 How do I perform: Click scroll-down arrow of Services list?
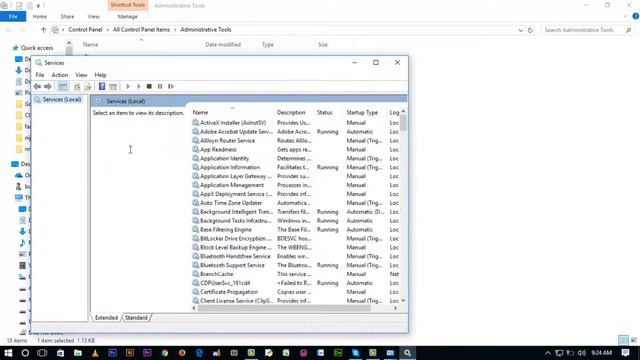(403, 301)
